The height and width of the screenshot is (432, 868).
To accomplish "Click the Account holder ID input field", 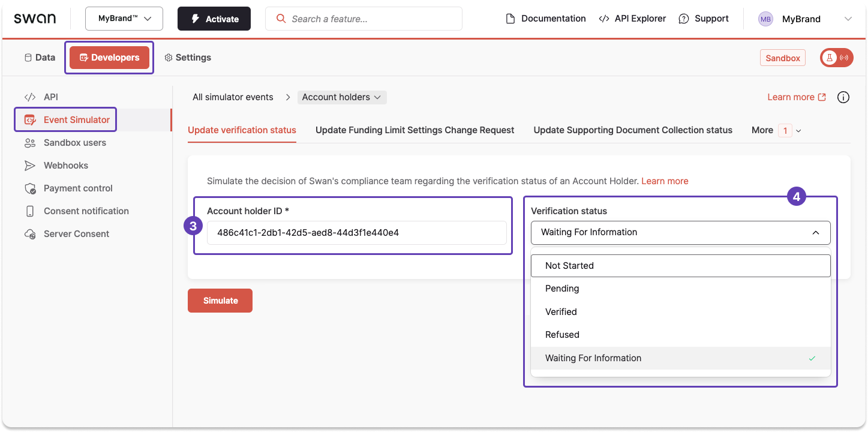I will point(358,233).
